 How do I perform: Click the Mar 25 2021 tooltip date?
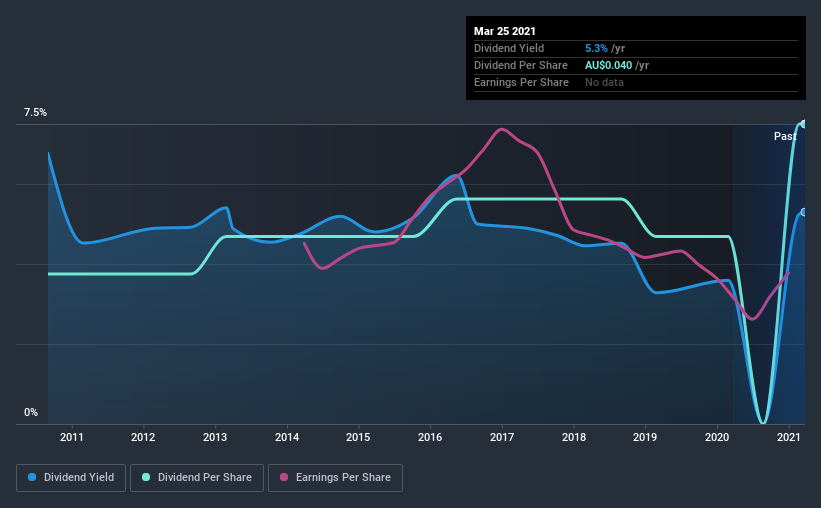click(505, 31)
